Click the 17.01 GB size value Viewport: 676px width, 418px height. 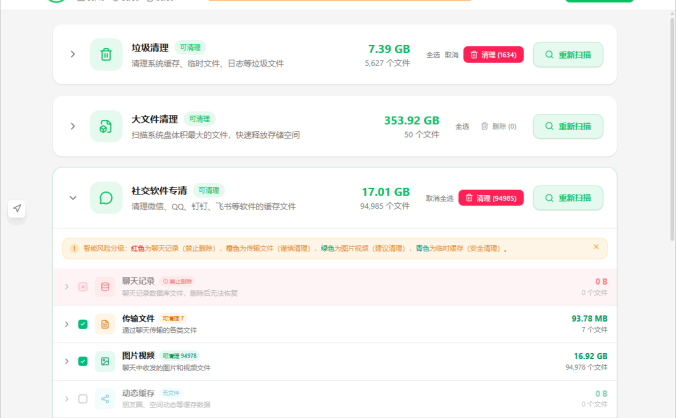click(x=385, y=192)
